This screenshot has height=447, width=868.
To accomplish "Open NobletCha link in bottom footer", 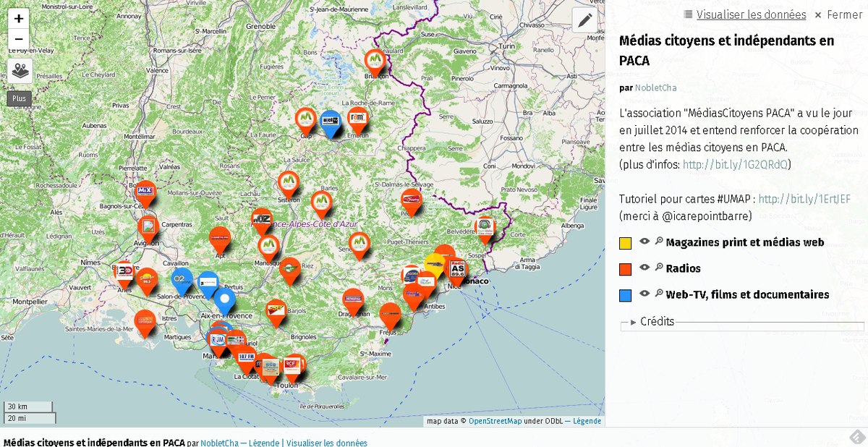I will [x=221, y=443].
